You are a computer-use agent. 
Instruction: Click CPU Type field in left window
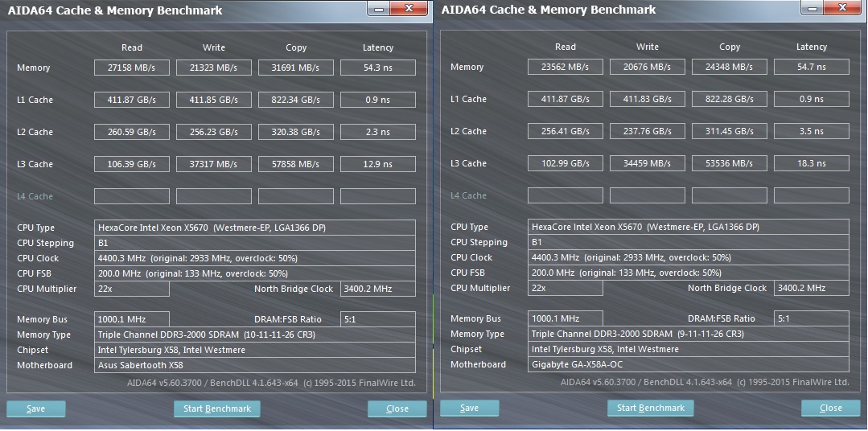(255, 228)
